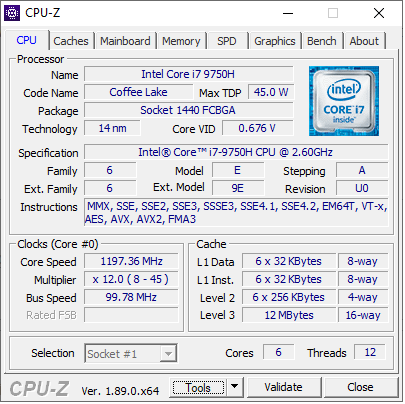The height and width of the screenshot is (404, 405).
Task: Open the Tools dropdown arrow
Action: point(235,387)
